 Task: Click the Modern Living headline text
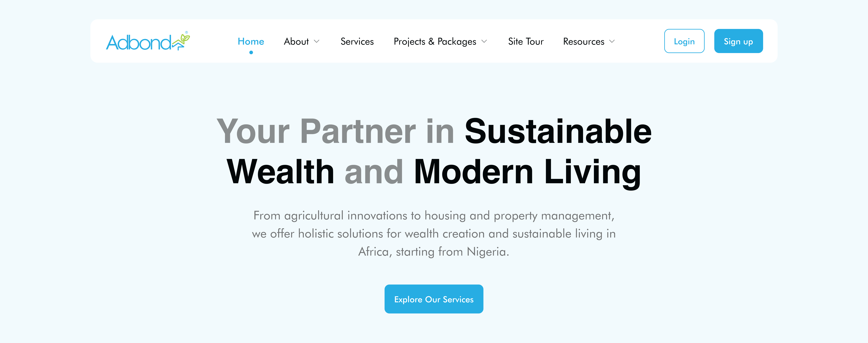tap(527, 172)
